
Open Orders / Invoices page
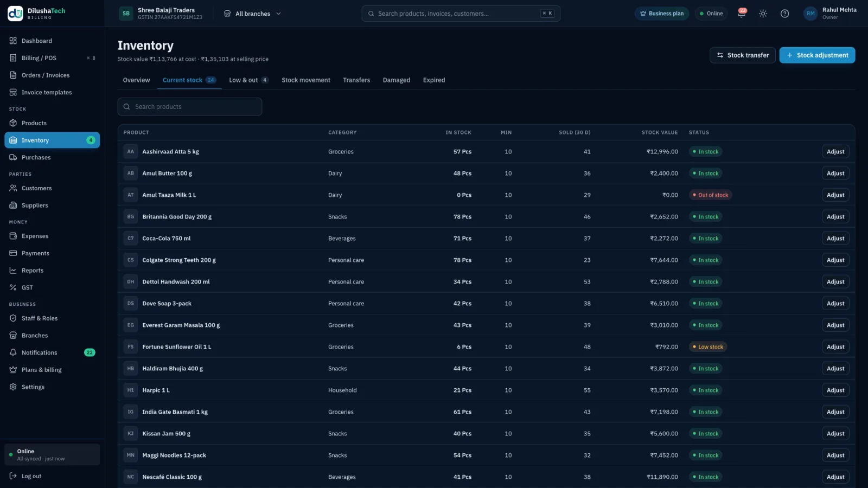coord(52,75)
